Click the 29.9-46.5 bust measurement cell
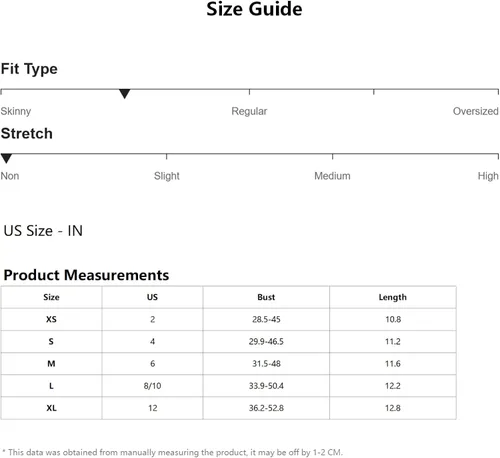 point(266,341)
